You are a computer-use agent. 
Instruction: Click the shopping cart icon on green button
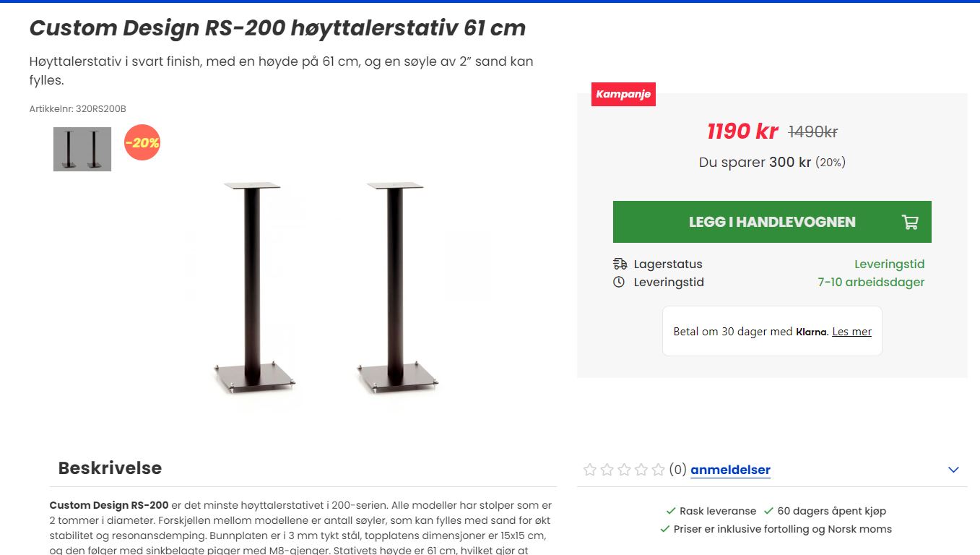910,222
